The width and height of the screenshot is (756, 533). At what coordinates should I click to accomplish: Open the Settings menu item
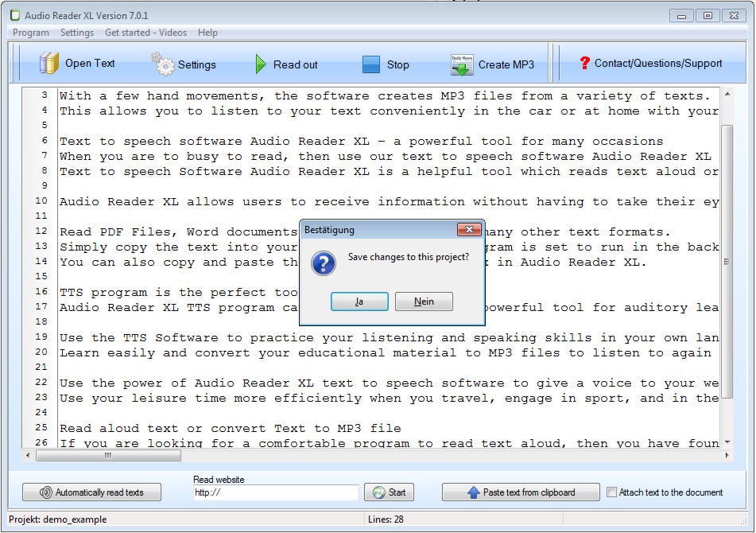coord(77,33)
